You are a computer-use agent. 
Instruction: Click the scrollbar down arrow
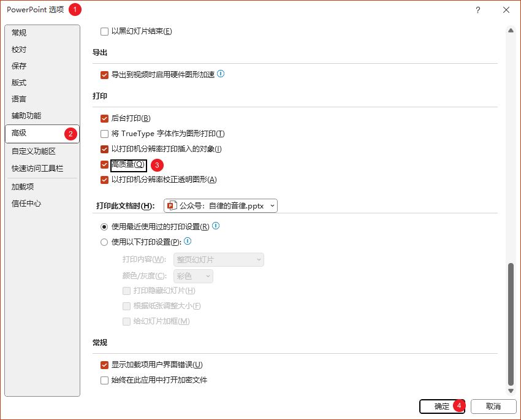point(511,391)
